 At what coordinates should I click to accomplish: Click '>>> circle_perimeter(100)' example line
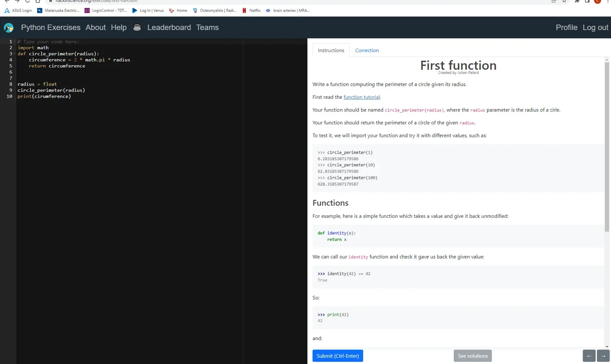pos(348,178)
